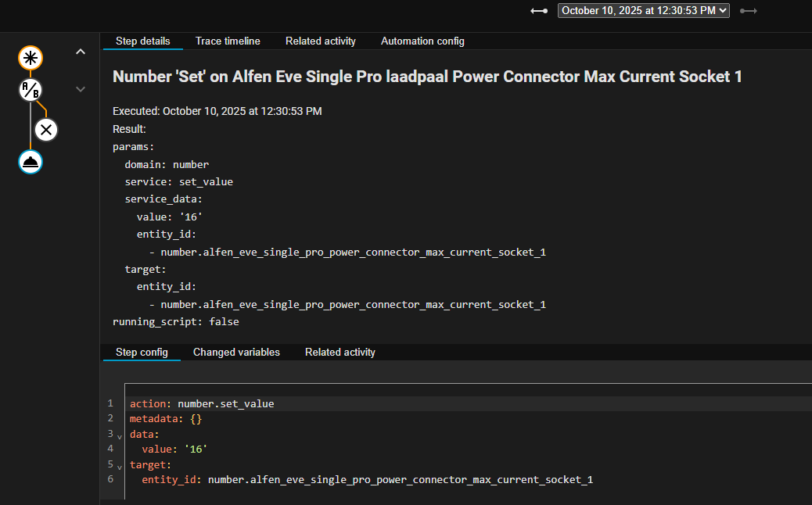The image size is (812, 505).
Task: Collapse the target block at line 5
Action: [120, 466]
